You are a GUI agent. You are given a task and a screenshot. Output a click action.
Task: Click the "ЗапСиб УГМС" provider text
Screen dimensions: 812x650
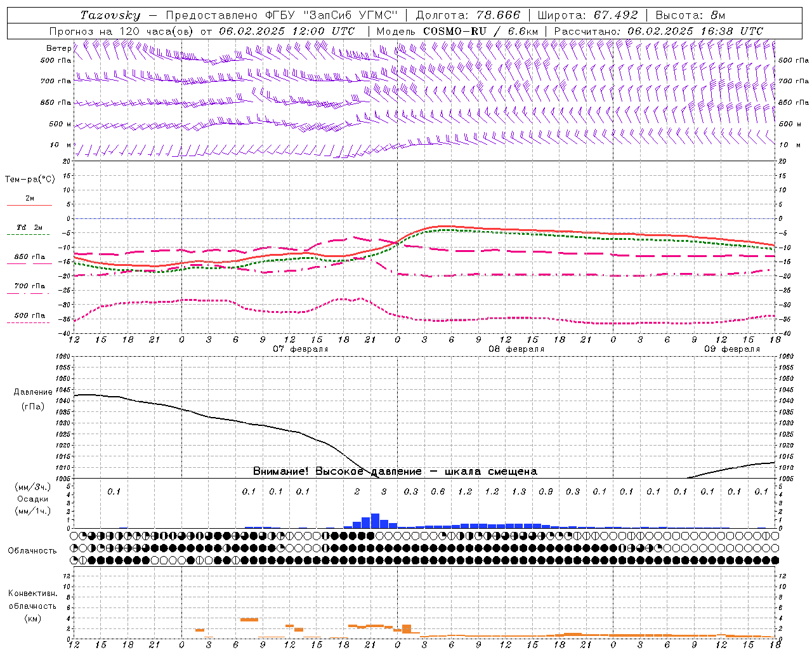(x=351, y=15)
